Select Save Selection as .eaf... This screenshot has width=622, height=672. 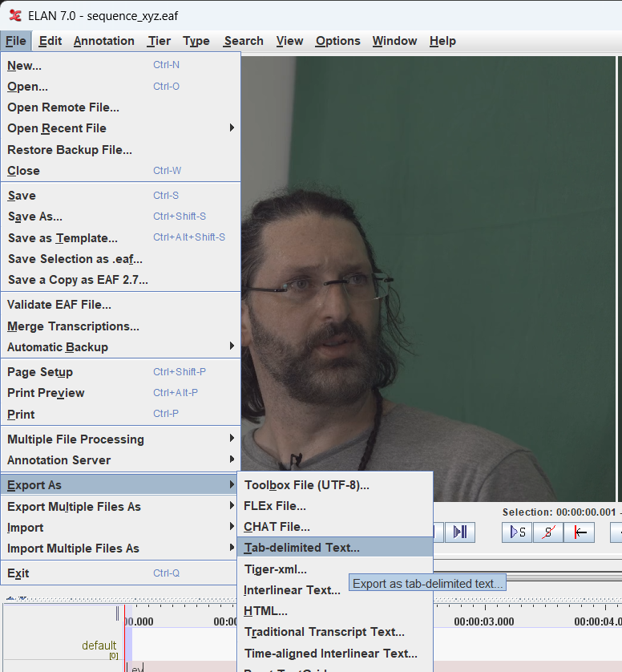tap(120, 259)
